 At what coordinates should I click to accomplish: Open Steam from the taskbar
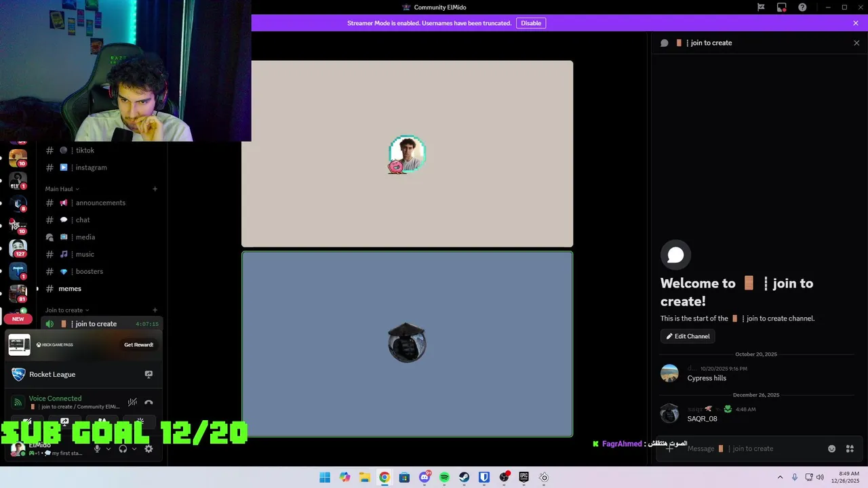click(x=464, y=477)
